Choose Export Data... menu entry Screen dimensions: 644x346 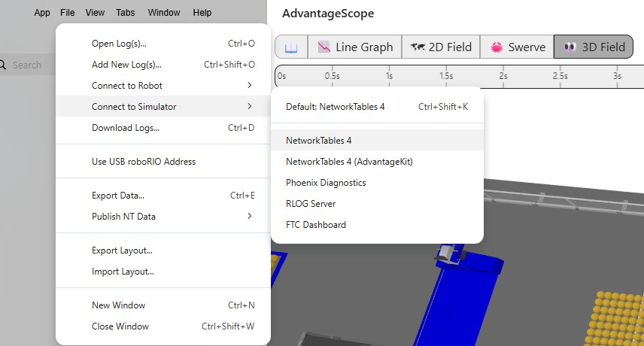163,196
